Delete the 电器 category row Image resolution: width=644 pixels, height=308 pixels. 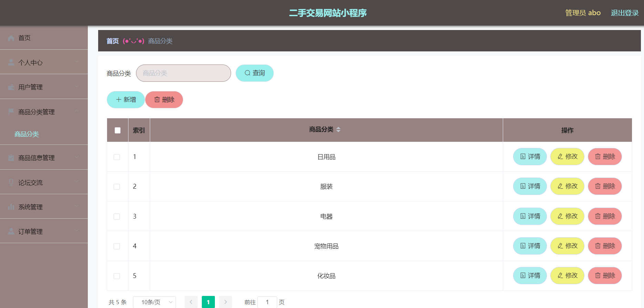[604, 216]
